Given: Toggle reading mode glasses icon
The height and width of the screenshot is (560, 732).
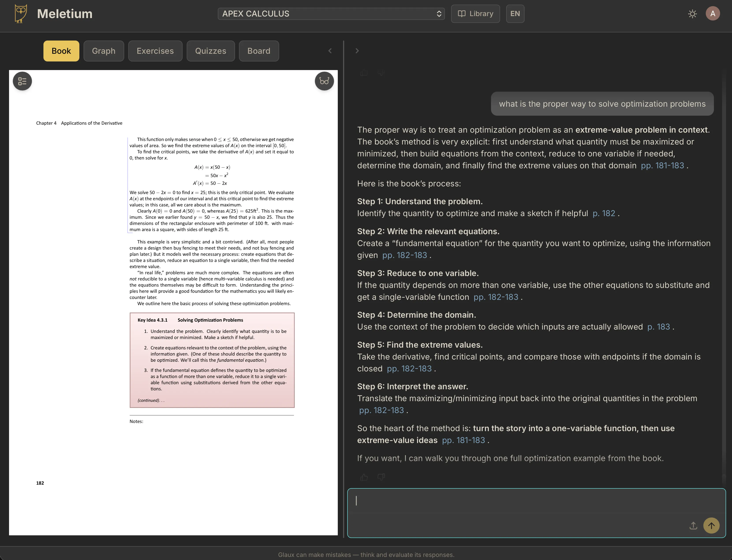Looking at the screenshot, I should click(x=324, y=81).
